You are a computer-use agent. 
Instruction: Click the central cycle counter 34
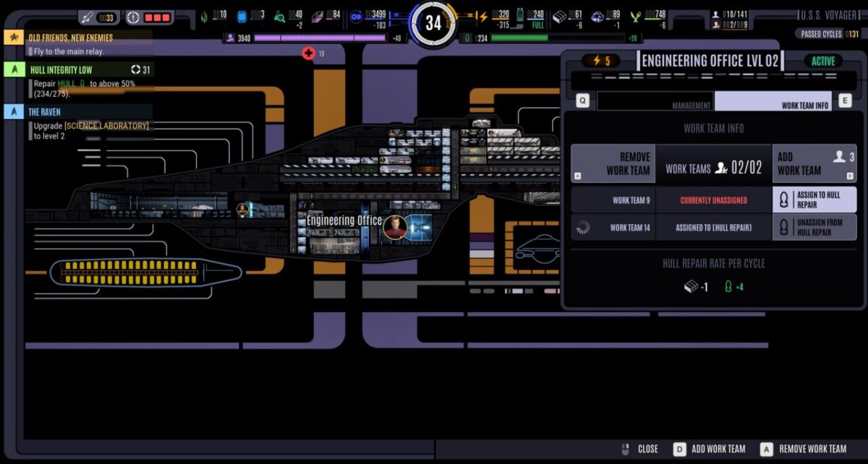pyautogui.click(x=433, y=23)
